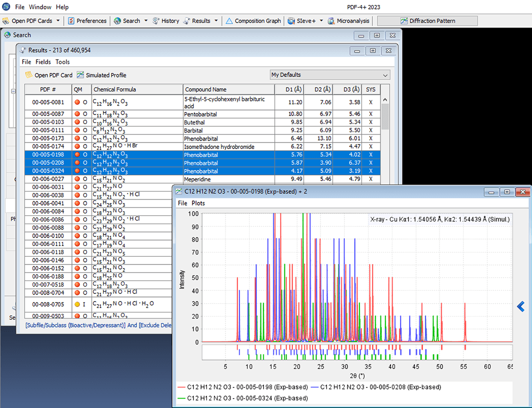Viewport: 532px width, 408px height.
Task: Minimize the Search window
Action: 361,35
